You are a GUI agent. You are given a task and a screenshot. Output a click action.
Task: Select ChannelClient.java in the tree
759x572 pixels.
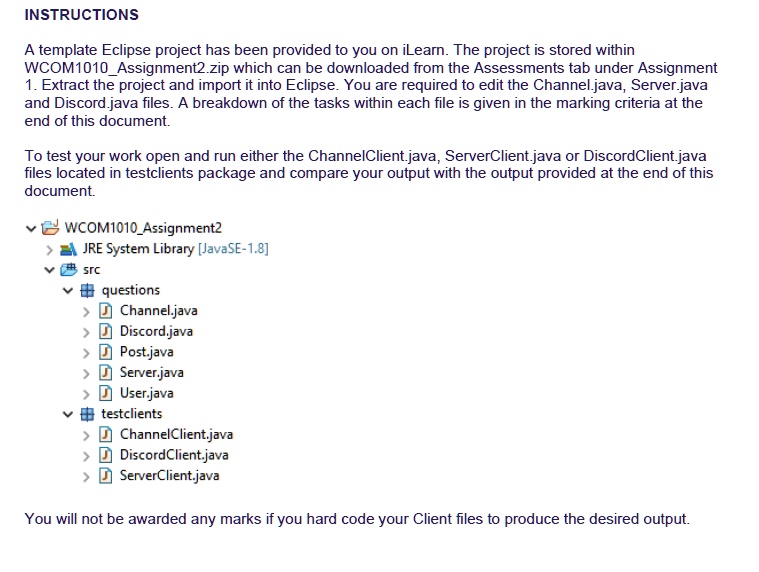coord(177,435)
